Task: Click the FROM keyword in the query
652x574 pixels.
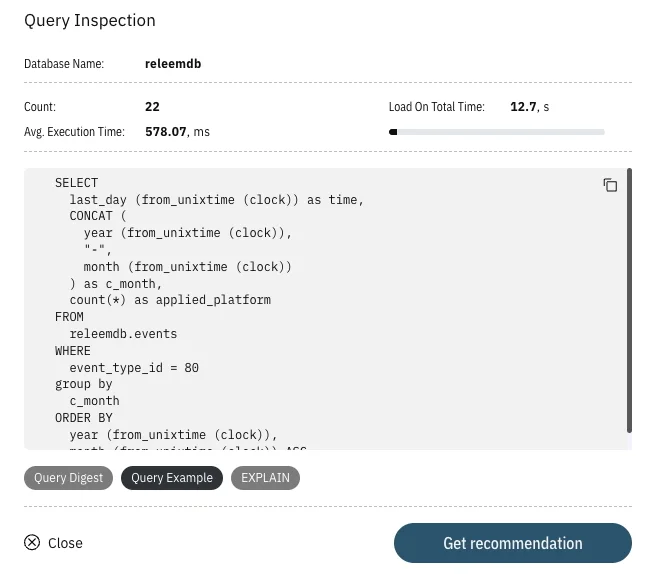Action: (69, 317)
